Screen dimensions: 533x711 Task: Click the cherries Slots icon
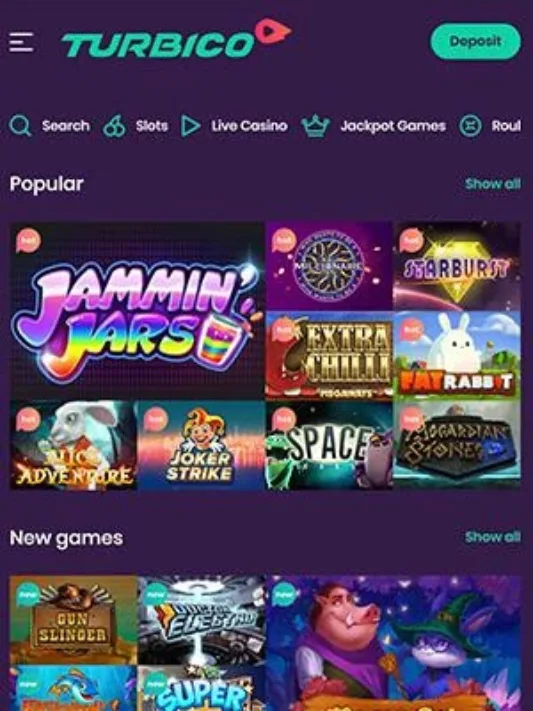coord(114,126)
